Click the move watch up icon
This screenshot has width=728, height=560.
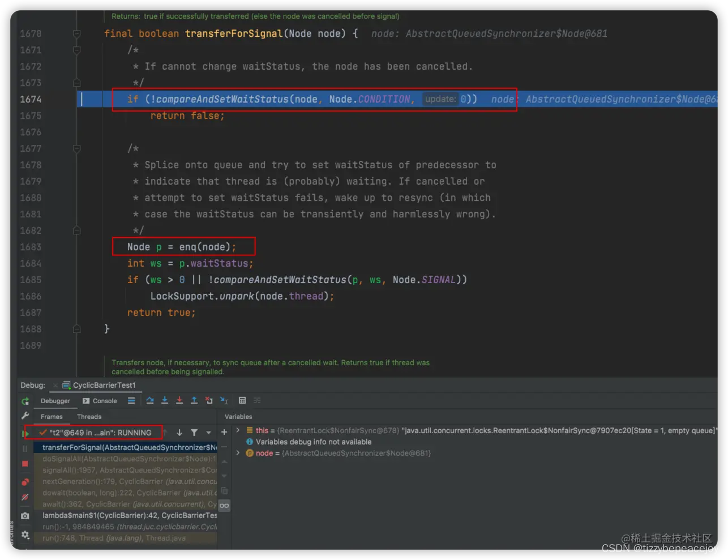[224, 462]
